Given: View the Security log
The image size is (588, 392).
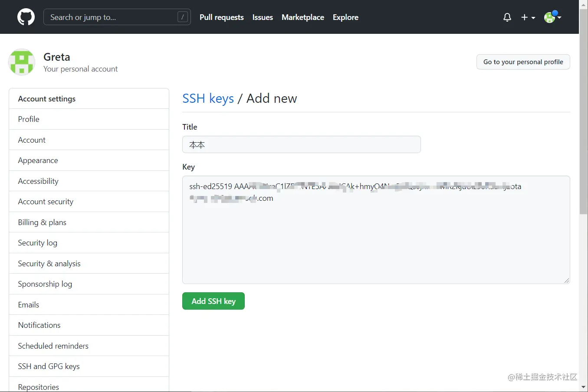Looking at the screenshot, I should coord(89,243).
